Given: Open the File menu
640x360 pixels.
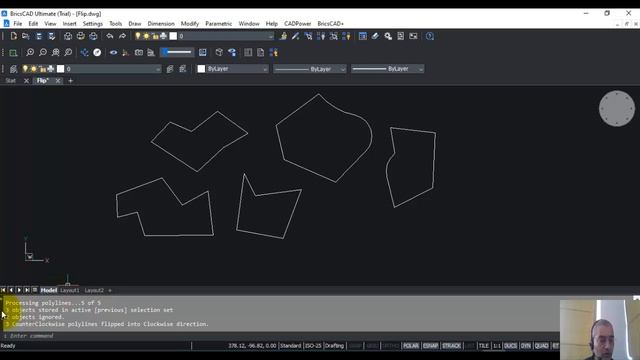Looking at the screenshot, I should [18, 24].
